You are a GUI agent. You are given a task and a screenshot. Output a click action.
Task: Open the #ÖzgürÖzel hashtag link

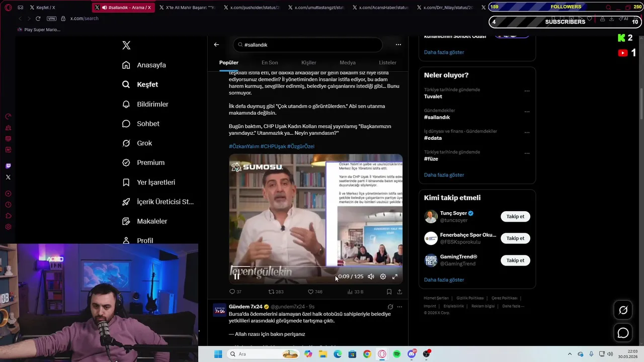pyautogui.click(x=301, y=146)
